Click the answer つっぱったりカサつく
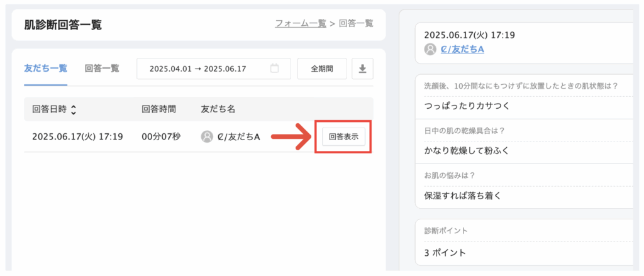 (467, 106)
